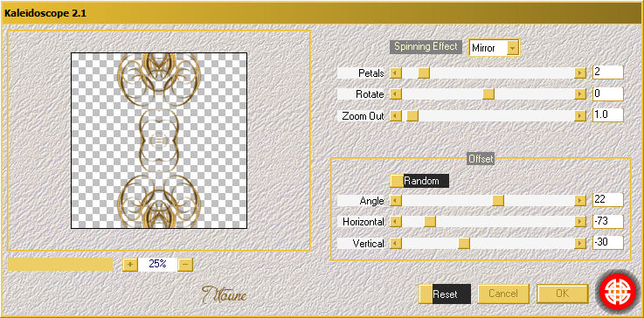Click the Random offset button
Image resolution: width=644 pixels, height=318 pixels.
(419, 181)
